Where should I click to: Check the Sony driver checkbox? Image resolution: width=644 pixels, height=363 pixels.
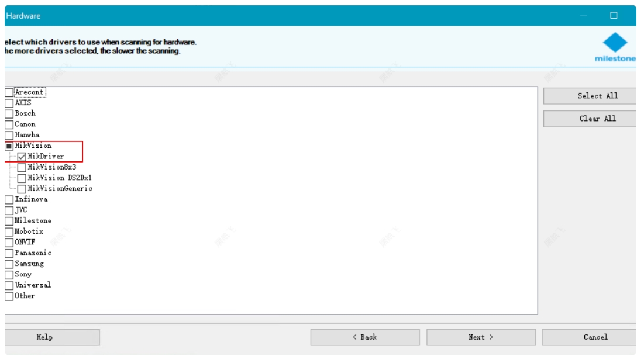(x=9, y=274)
